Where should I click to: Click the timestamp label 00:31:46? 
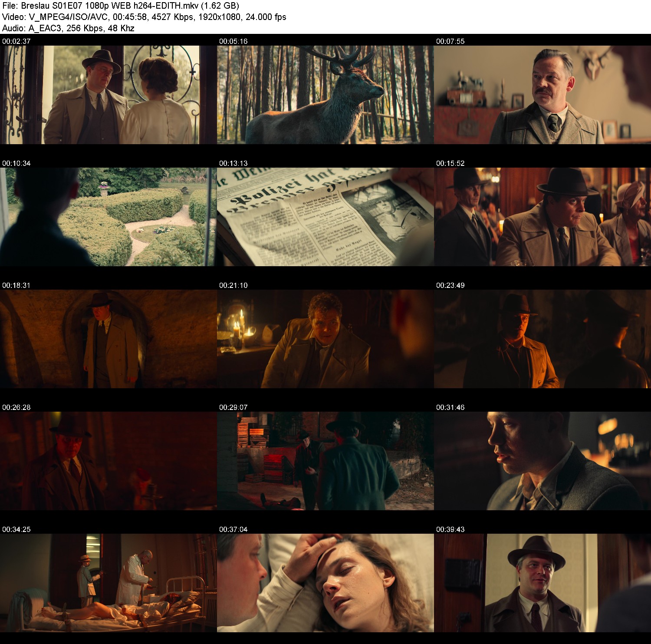point(450,407)
